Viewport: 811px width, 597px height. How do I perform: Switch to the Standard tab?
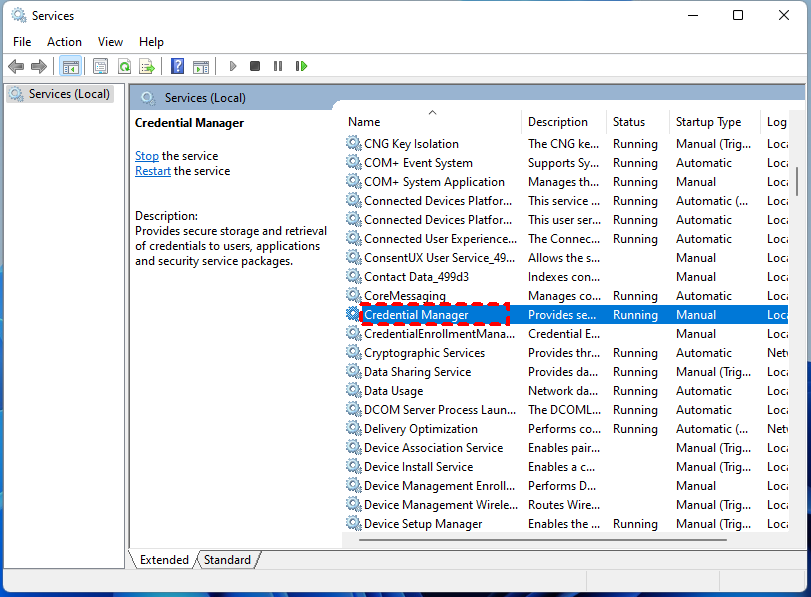[x=227, y=560]
